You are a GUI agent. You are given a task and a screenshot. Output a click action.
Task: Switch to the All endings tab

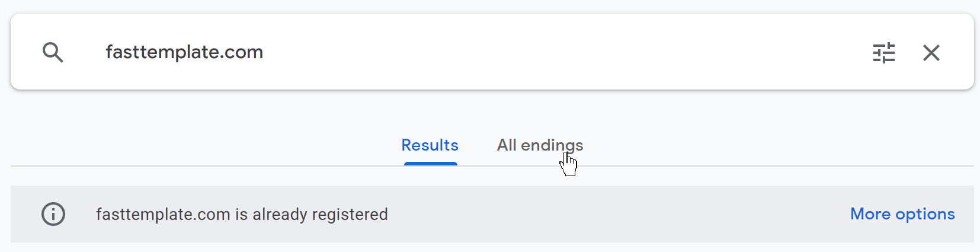pos(539,145)
